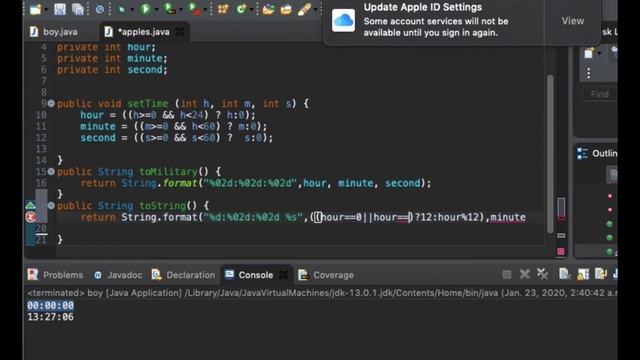Click the Save All icon
Screen dimensions: 640x360
pos(78,9)
